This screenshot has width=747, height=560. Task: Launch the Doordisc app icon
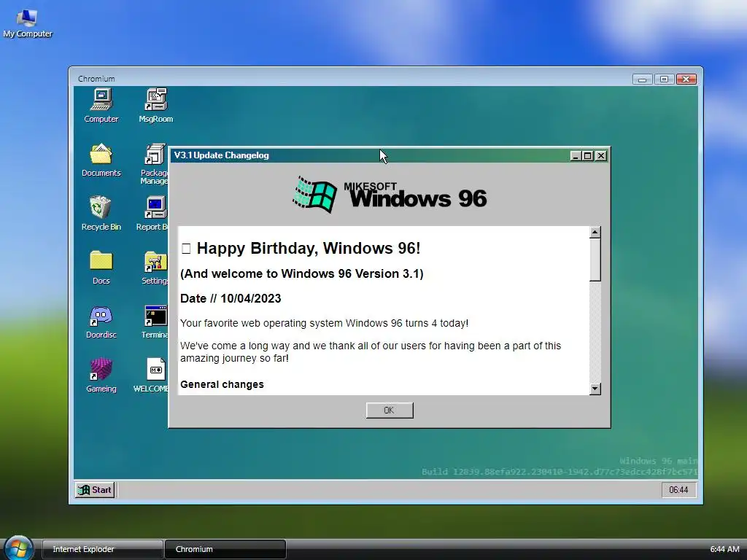101,322
